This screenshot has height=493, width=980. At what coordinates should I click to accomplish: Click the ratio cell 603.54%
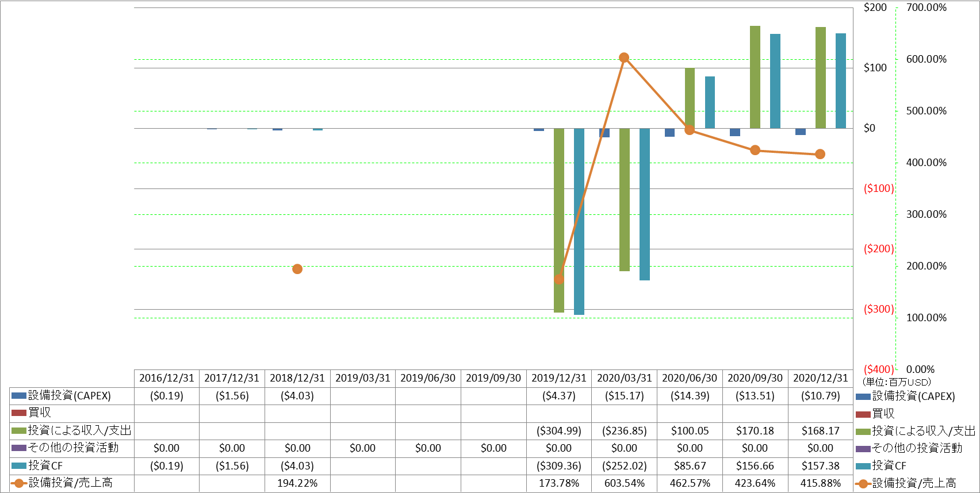coord(625,483)
